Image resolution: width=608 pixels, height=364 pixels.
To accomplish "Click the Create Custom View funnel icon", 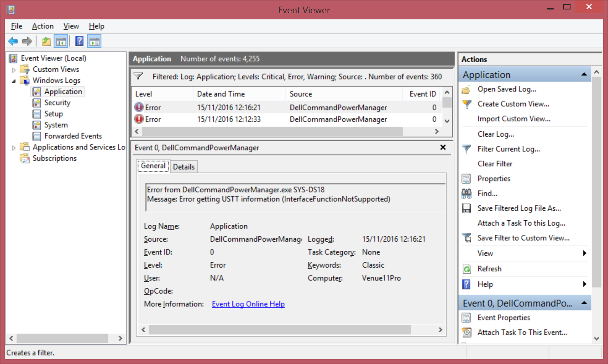I will coord(466,104).
